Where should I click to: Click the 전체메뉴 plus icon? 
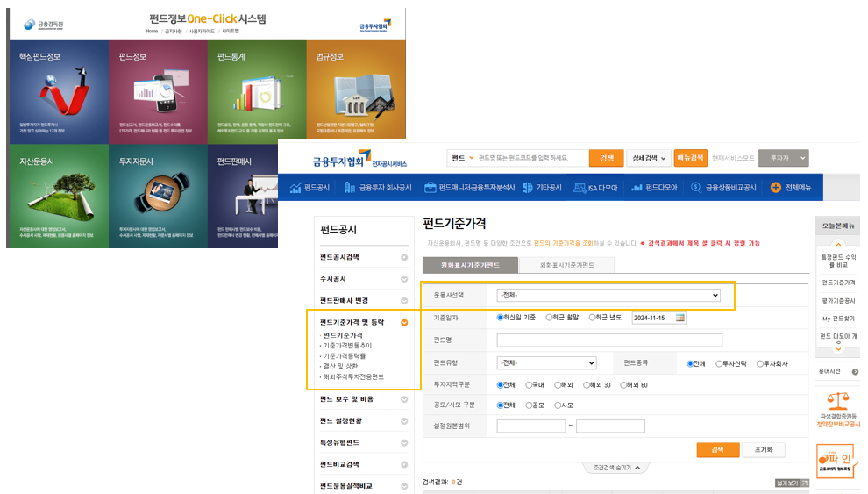(x=776, y=188)
